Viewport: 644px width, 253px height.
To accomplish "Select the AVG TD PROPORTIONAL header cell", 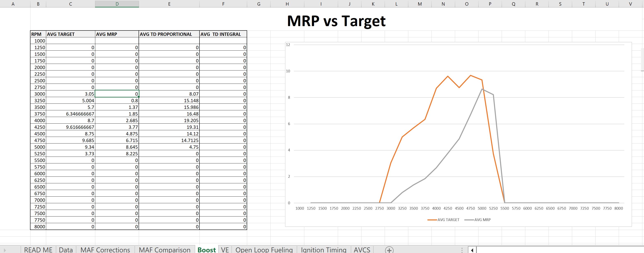I will [x=169, y=34].
